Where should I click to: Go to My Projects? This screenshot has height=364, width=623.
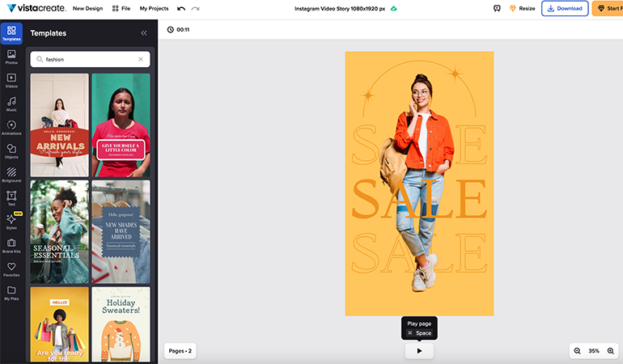click(x=155, y=8)
